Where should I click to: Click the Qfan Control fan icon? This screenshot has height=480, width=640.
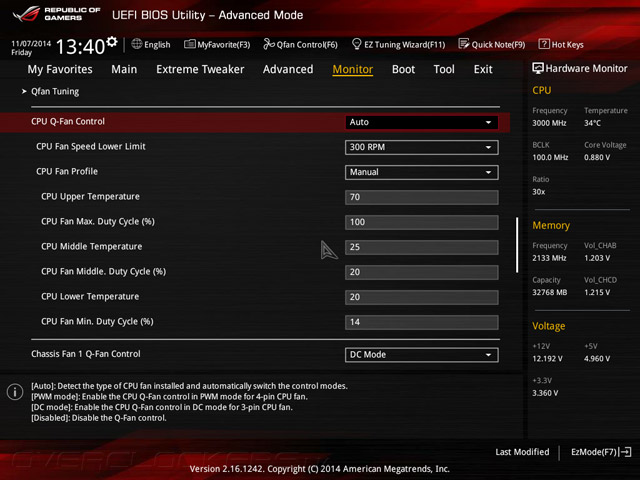click(269, 44)
